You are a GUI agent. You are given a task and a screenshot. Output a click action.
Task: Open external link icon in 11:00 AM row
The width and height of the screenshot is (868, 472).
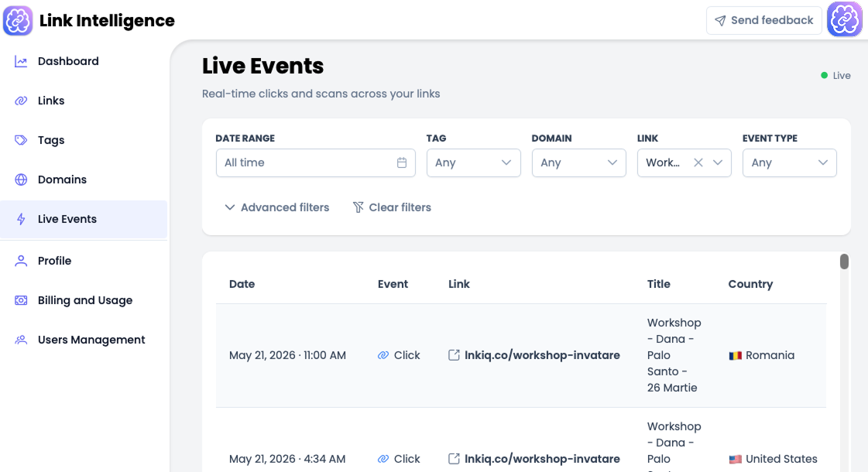tap(454, 355)
